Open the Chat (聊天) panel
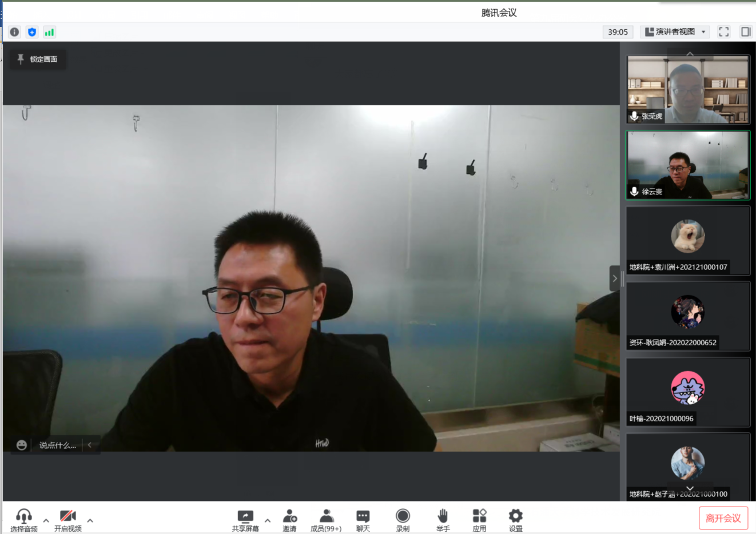 [x=363, y=520]
